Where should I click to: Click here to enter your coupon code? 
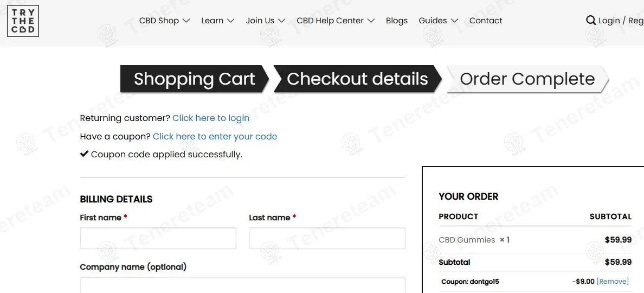(215, 136)
